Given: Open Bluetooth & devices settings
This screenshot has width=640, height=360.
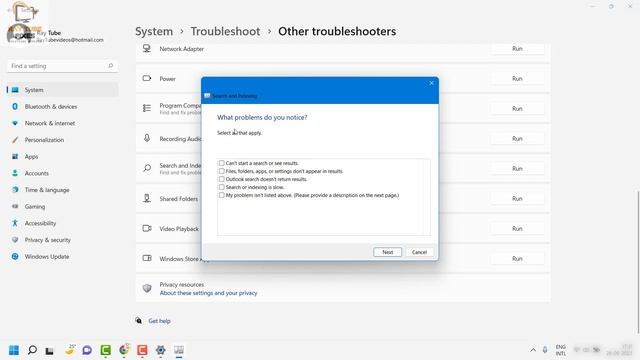Looking at the screenshot, I should tap(62, 107).
